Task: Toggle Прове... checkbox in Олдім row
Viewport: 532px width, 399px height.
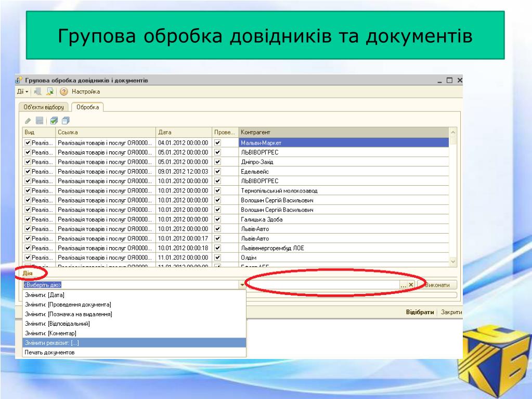Action: click(218, 258)
